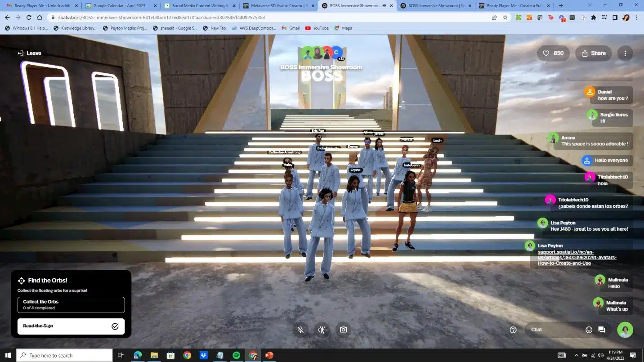Toggle the muted microphone button
The image size is (644, 362).
300,330
